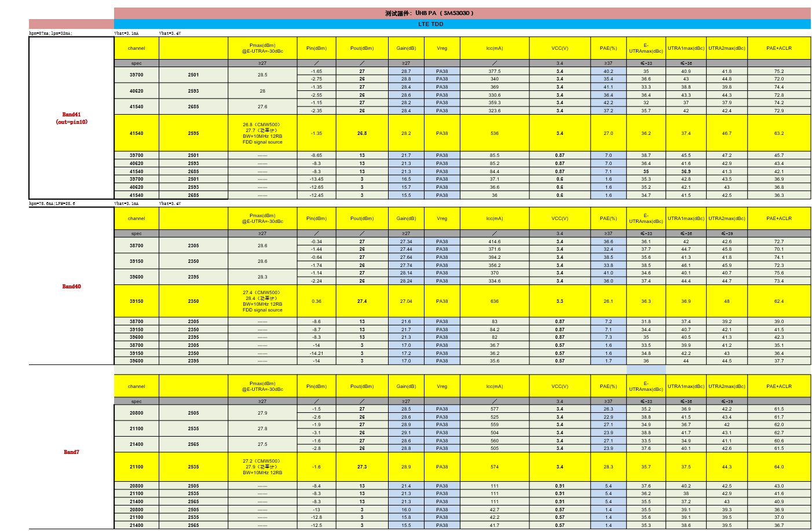
Task: Select the red Band7 label cell
Action: [71, 452]
